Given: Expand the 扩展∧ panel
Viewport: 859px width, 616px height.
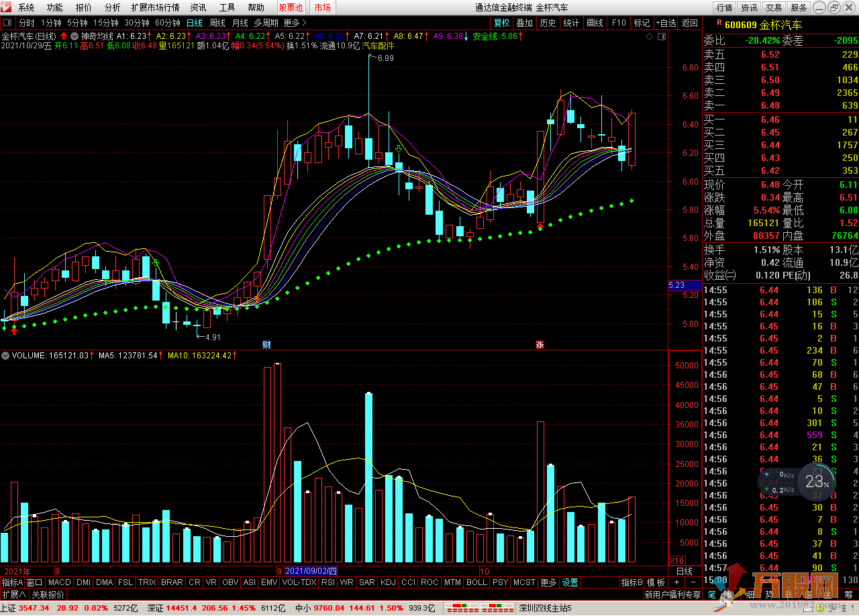Looking at the screenshot, I should coord(13,595).
